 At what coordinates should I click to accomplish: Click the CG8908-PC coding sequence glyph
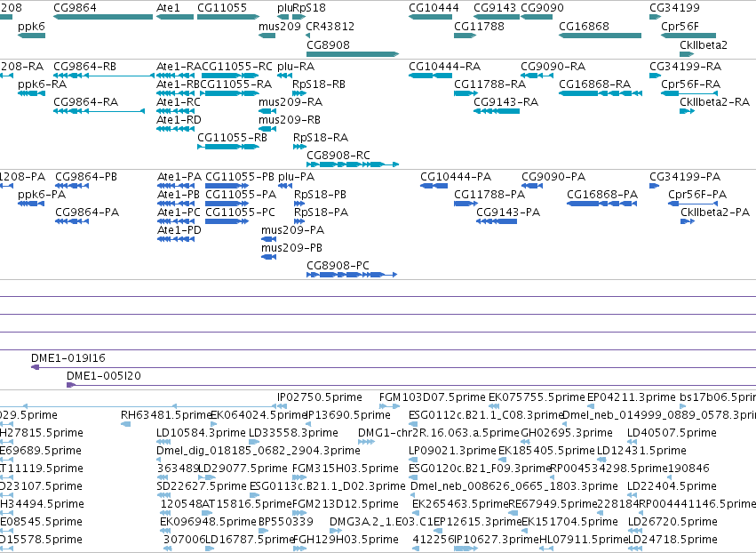(352, 275)
